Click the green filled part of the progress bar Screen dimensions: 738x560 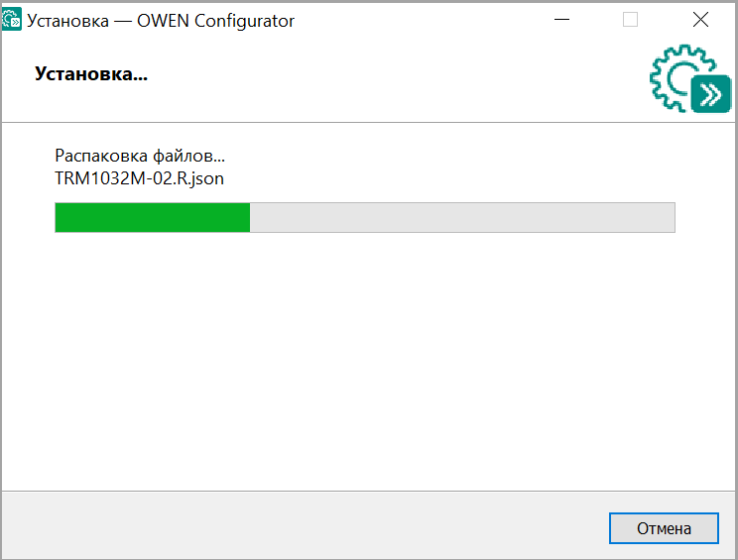[x=153, y=217]
